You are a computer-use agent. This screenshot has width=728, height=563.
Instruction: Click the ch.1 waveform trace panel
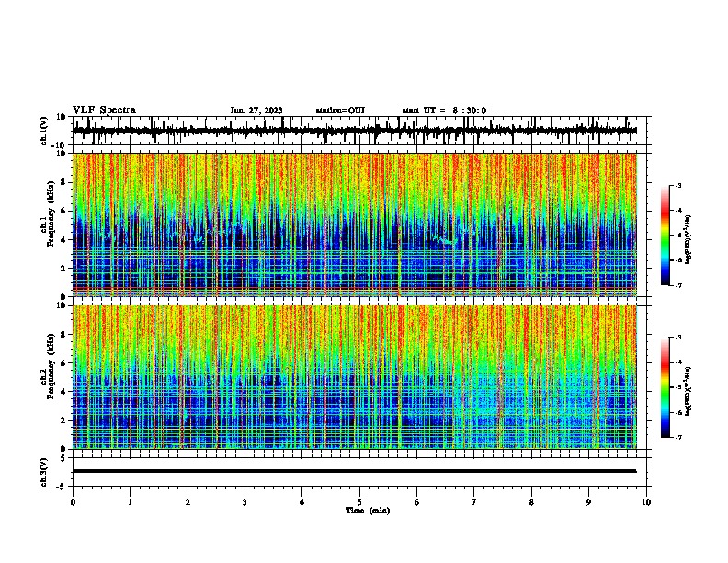pyautogui.click(x=359, y=131)
